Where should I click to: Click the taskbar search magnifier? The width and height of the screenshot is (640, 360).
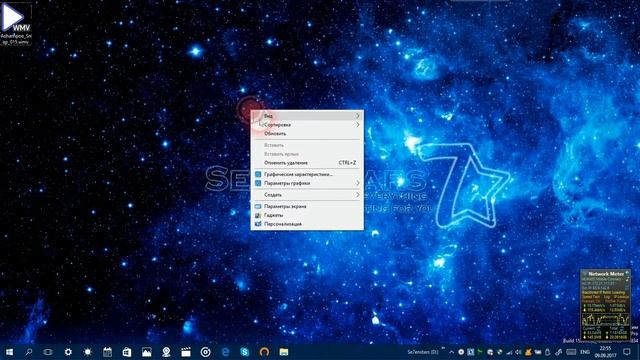tap(29, 352)
